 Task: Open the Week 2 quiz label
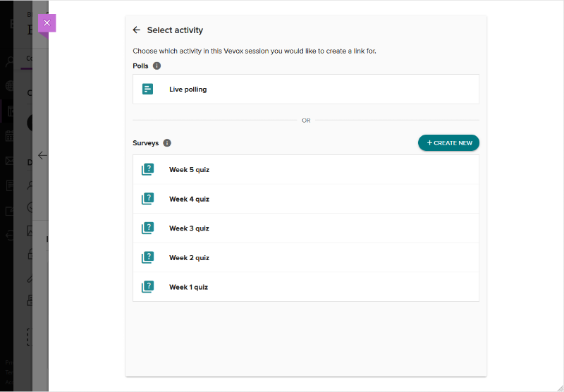189,258
